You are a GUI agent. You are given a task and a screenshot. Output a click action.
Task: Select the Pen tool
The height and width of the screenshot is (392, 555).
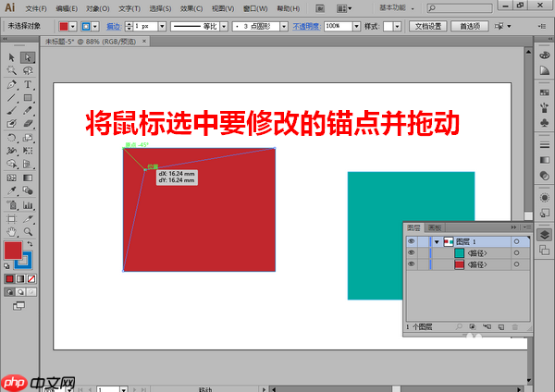[11, 84]
